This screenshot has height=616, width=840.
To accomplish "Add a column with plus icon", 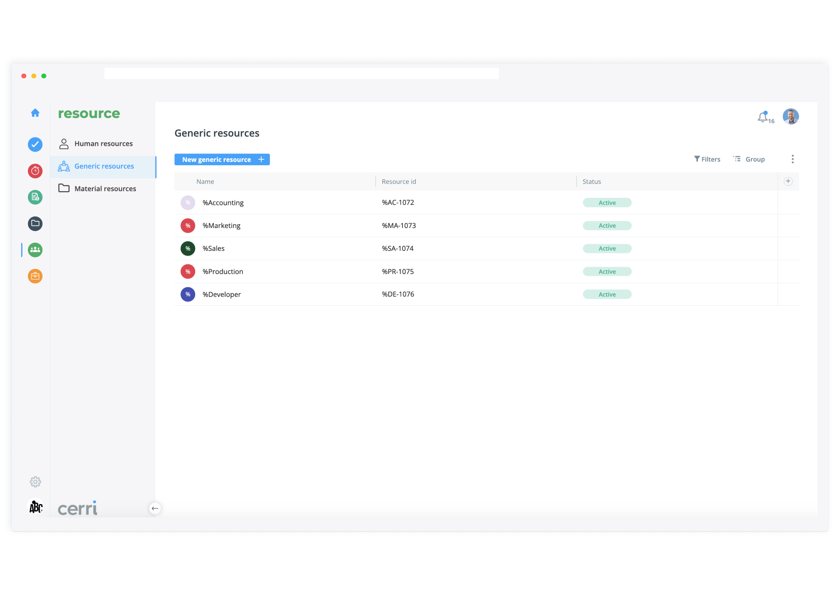I will [788, 182].
